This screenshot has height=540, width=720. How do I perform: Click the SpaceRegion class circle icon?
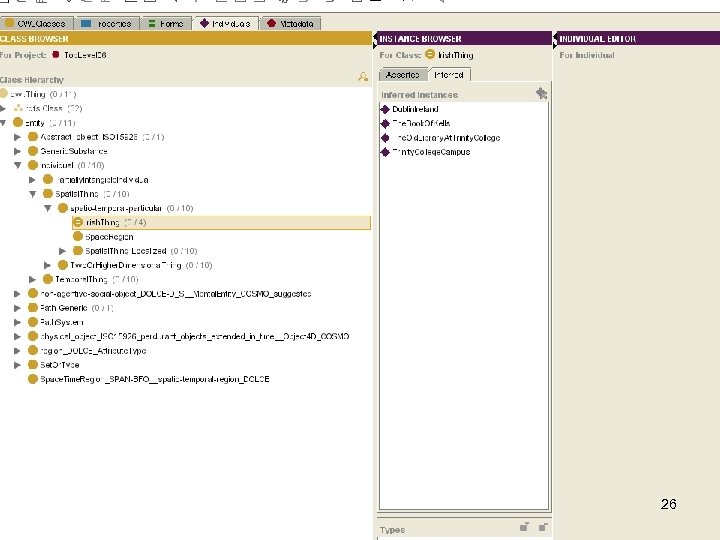tap(78, 236)
